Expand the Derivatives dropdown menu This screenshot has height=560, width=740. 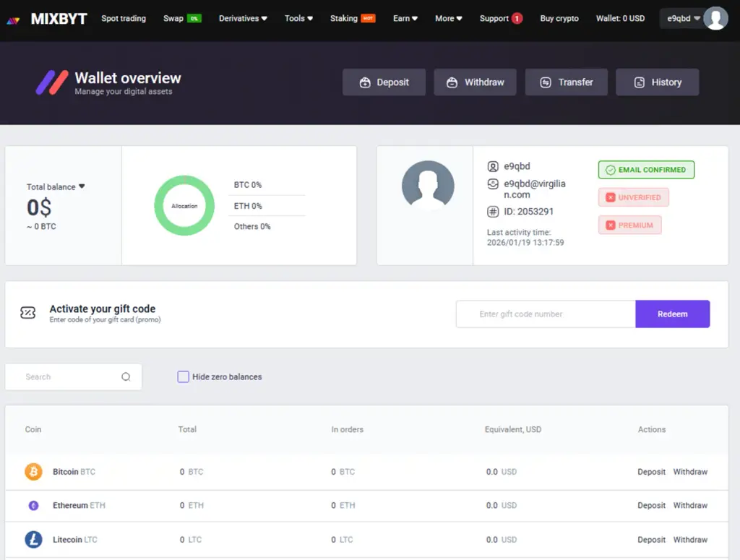(x=243, y=18)
